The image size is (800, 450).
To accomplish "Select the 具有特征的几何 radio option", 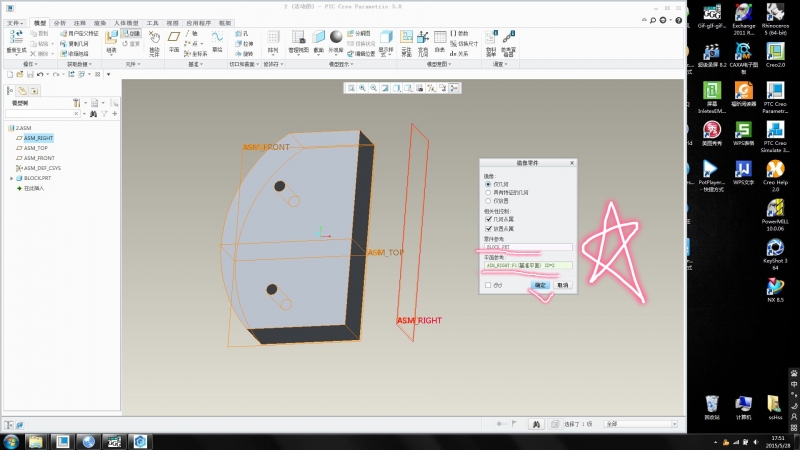I will tap(488, 193).
